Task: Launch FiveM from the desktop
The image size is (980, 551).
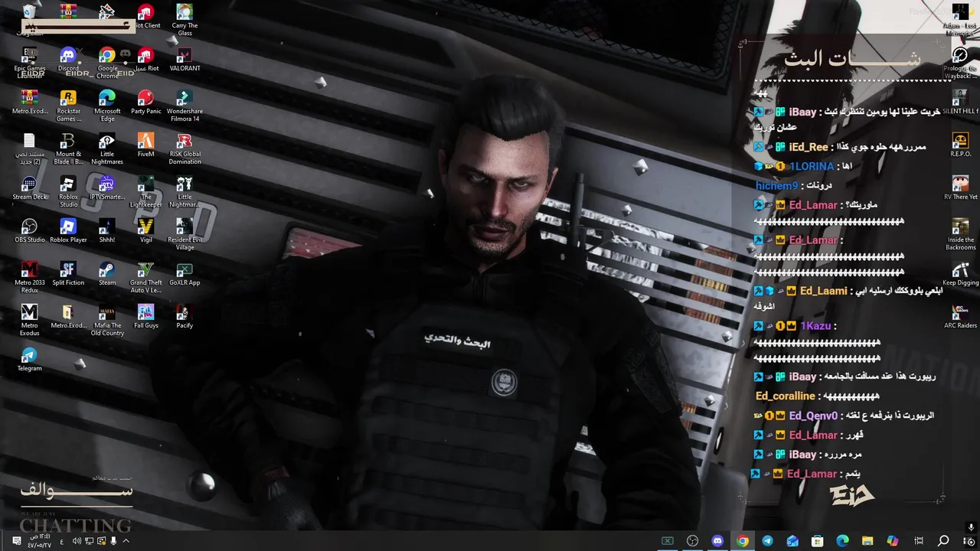Action: click(145, 145)
